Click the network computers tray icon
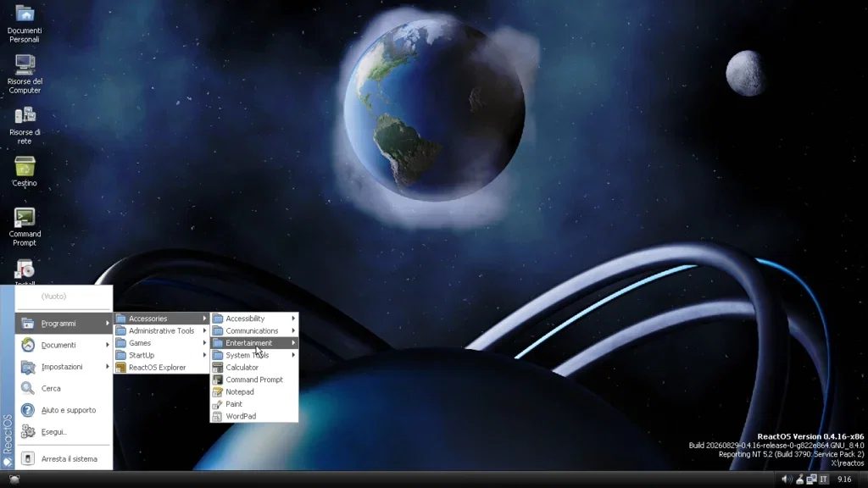This screenshot has height=488, width=868. (811, 480)
